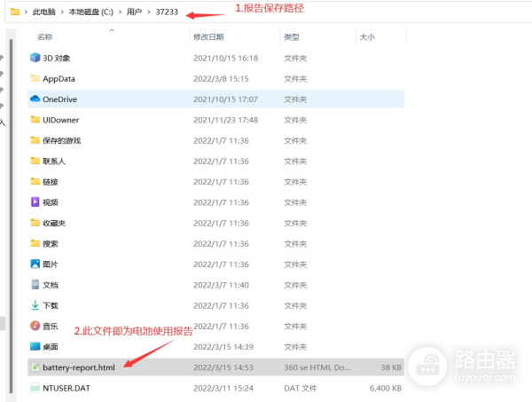
Task: Click the 链接 folder icon
Action: [35, 181]
